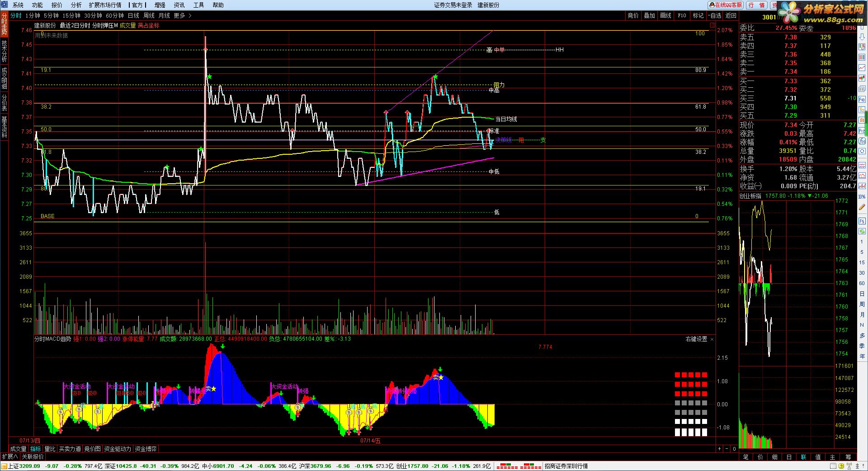The image size is (868, 471).
Task: Select the 周 weekly period in right toolbar
Action: coord(862,304)
